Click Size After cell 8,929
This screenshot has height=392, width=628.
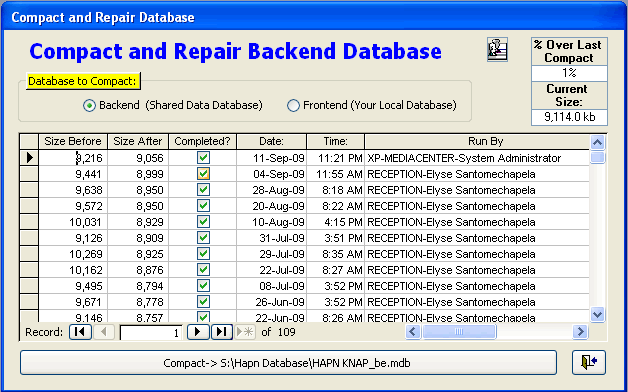[138, 222]
